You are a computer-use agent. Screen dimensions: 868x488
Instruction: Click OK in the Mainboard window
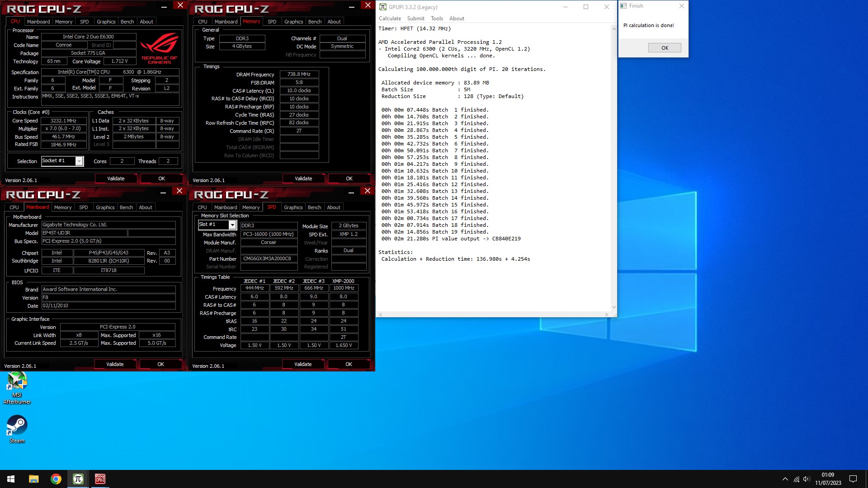(x=160, y=364)
